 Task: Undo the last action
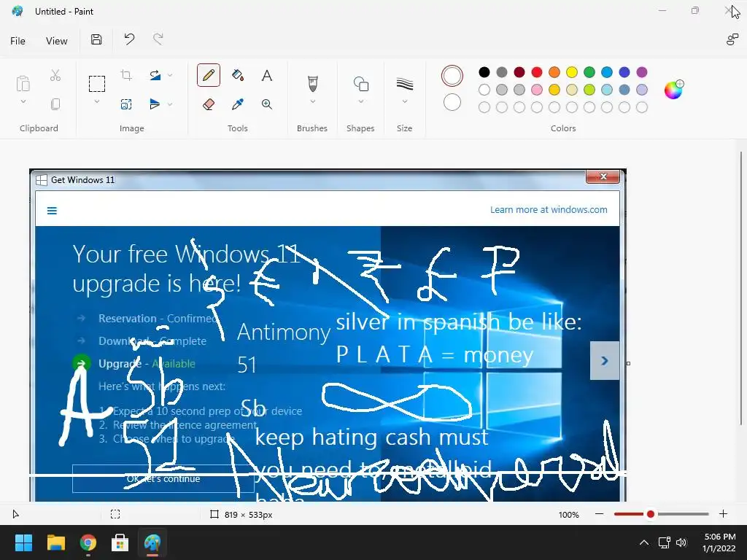[x=129, y=39]
